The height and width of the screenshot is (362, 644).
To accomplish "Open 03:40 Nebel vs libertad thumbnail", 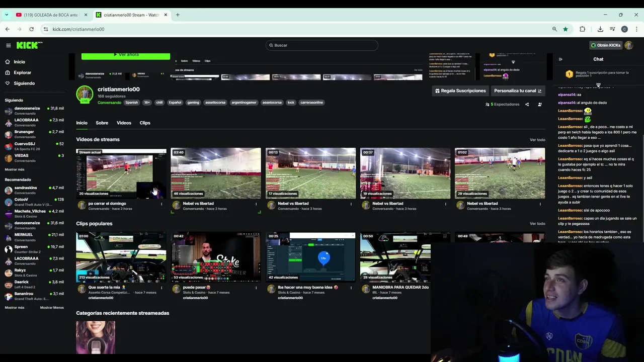I will point(216,173).
